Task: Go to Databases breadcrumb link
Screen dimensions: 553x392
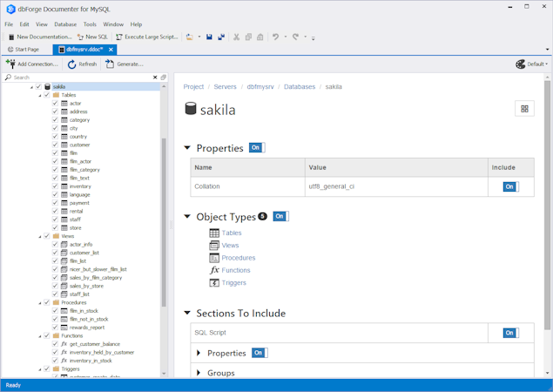Action: pos(300,87)
